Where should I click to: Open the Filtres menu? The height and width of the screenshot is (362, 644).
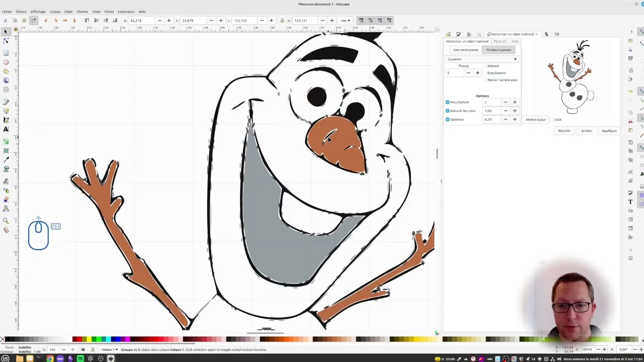tap(109, 12)
